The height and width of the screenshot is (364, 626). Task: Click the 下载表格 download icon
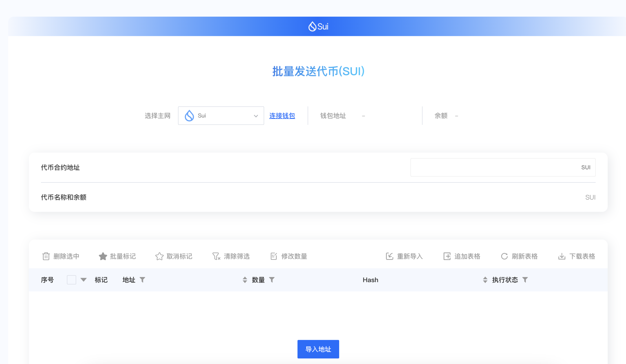[561, 256]
